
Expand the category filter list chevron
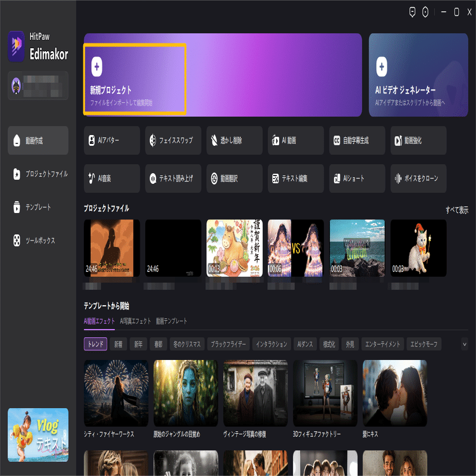tap(465, 345)
